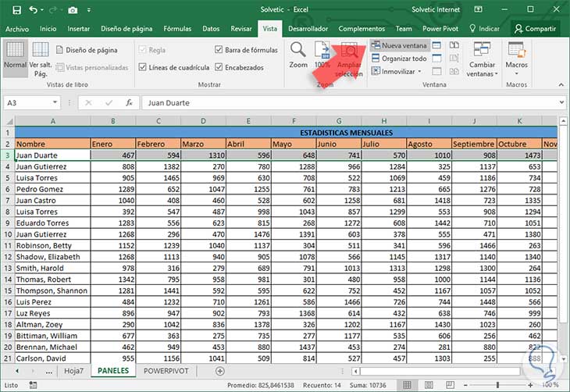The width and height of the screenshot is (570, 392).
Task: Click Nueva ventana button
Action: click(x=399, y=46)
